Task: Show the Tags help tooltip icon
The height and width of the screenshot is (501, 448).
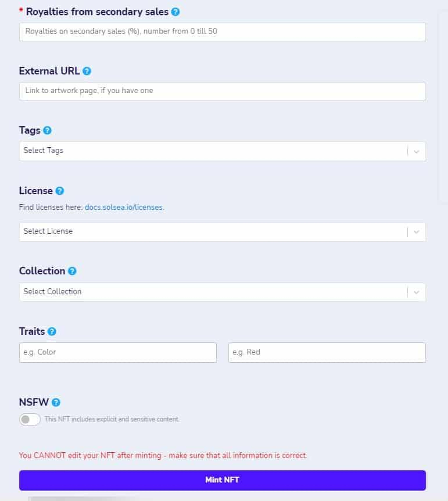Action: 47,130
